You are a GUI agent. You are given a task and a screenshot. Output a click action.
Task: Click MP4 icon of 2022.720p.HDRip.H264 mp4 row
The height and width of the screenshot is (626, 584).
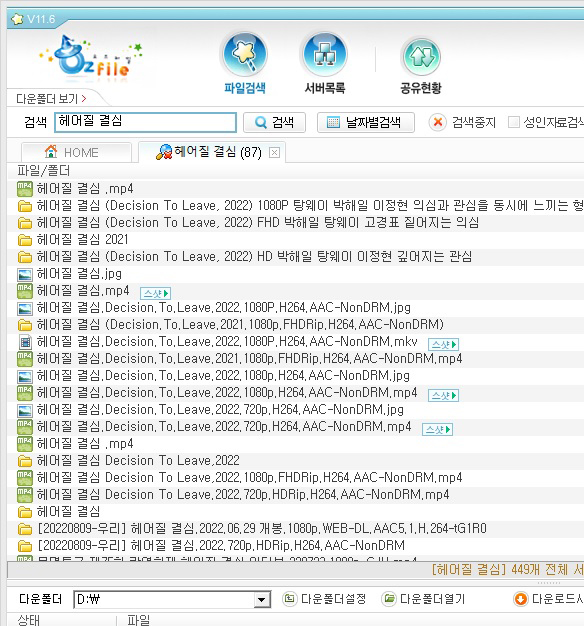(x=25, y=495)
